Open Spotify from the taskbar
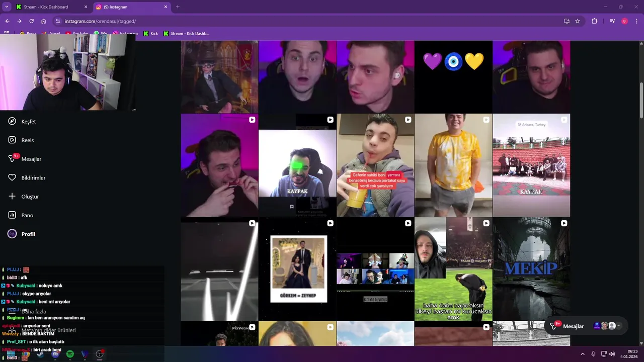The height and width of the screenshot is (362, 644). pos(70,354)
